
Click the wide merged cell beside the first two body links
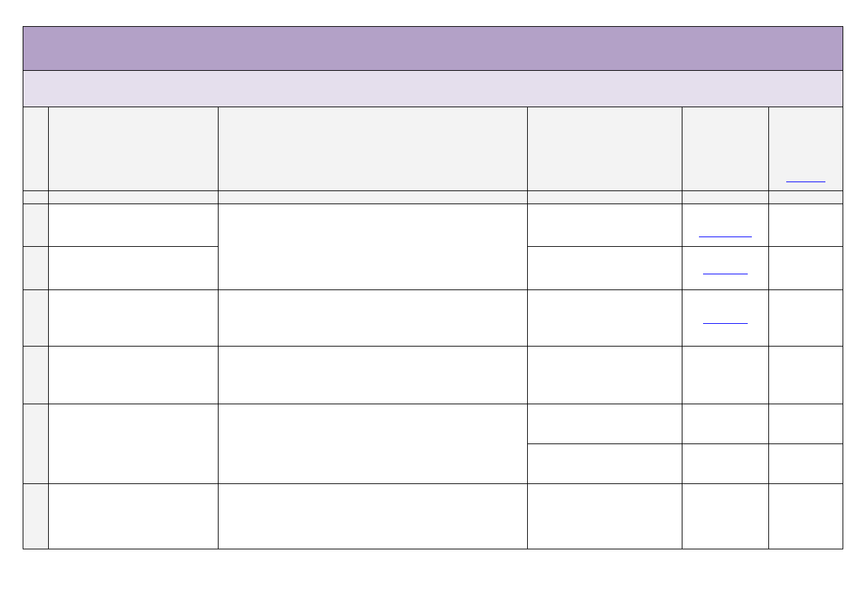coord(372,246)
